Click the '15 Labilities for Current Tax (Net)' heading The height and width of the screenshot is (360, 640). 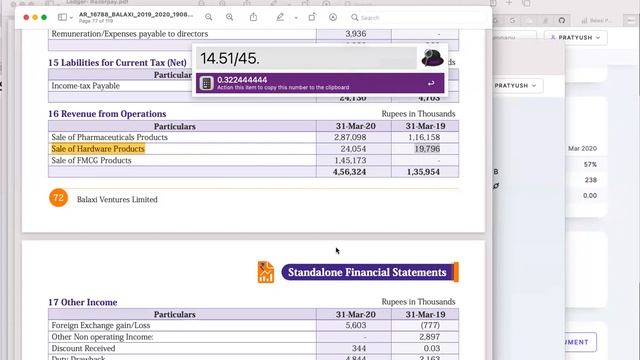click(x=117, y=63)
